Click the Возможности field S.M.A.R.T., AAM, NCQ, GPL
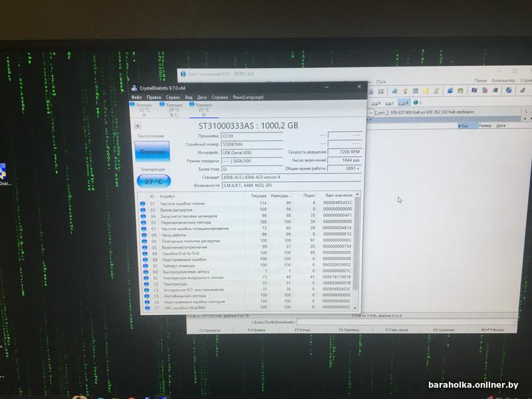Image resolution: width=532 pixels, height=399 pixels. [x=291, y=186]
